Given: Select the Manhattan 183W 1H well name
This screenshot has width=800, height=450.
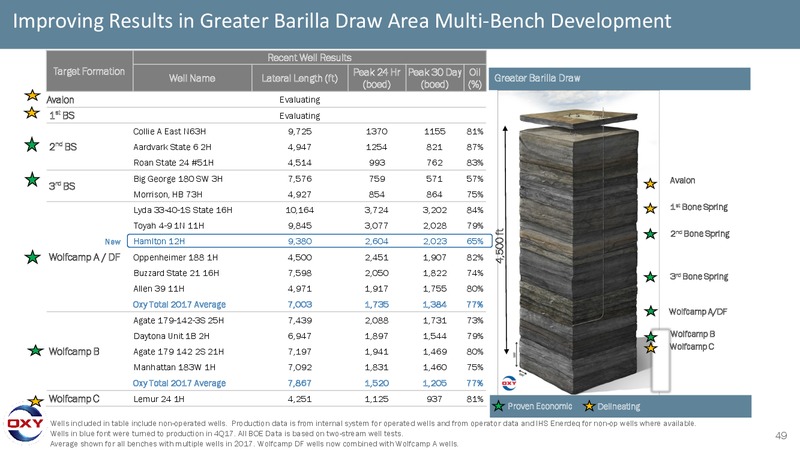Looking at the screenshot, I should [174, 367].
